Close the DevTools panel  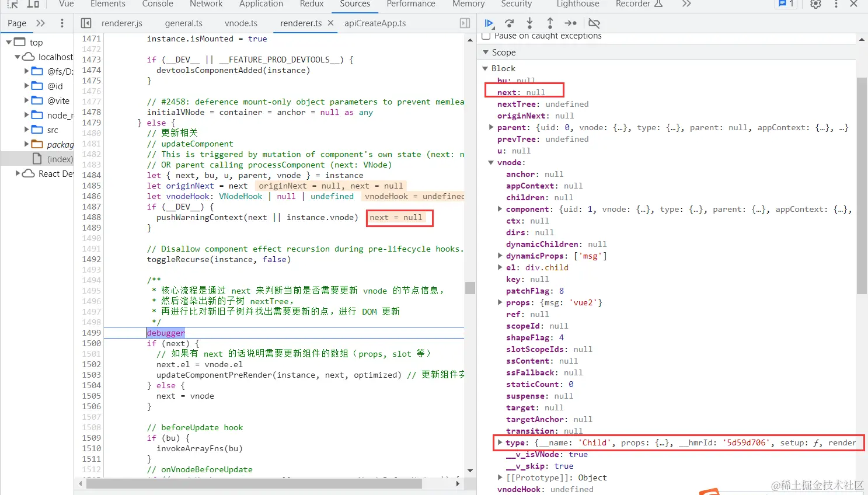tap(853, 4)
